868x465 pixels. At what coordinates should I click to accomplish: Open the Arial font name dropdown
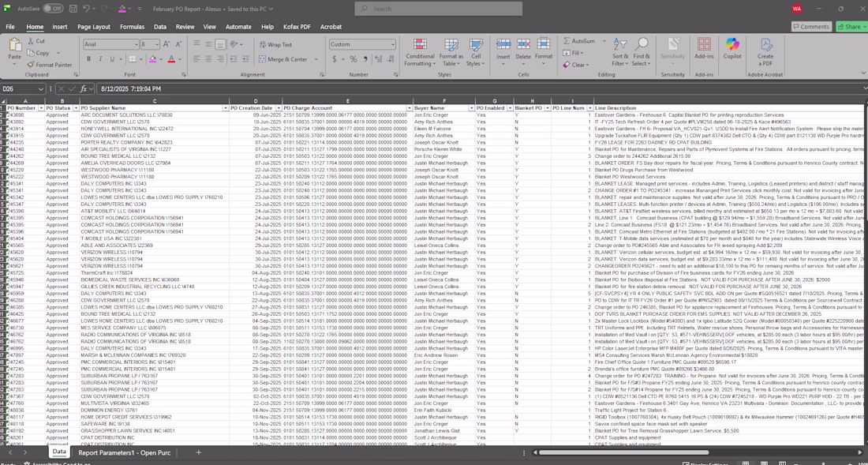(x=136, y=44)
